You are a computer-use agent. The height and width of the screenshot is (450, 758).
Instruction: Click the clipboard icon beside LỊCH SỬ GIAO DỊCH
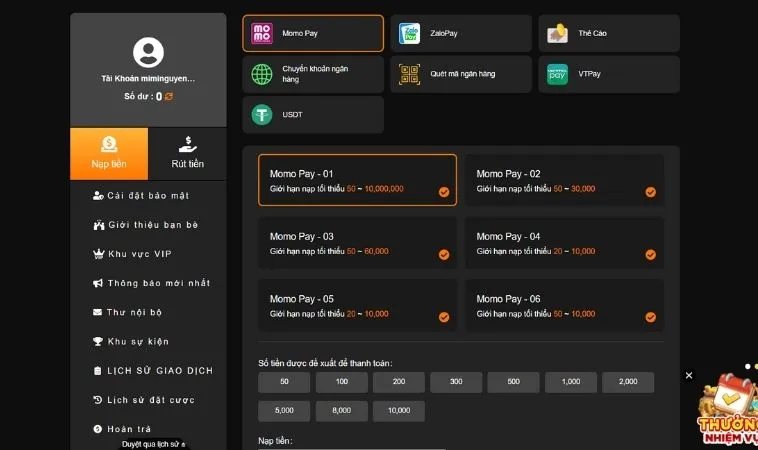97,371
